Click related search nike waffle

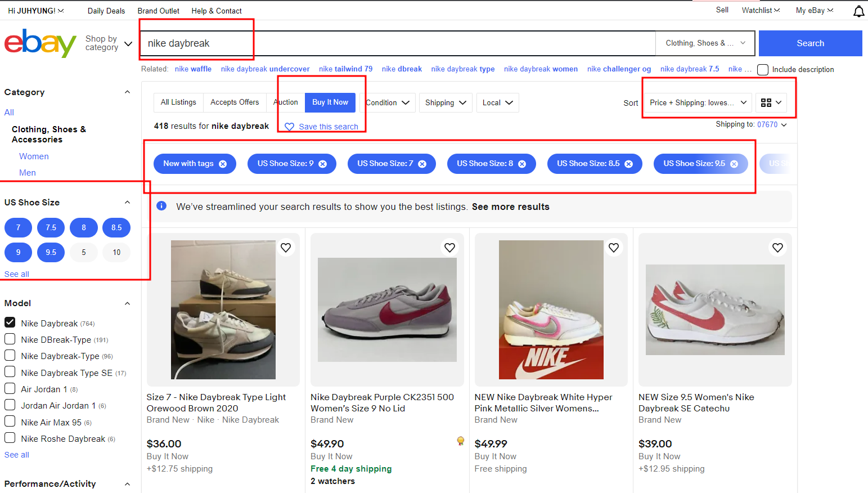pos(193,69)
